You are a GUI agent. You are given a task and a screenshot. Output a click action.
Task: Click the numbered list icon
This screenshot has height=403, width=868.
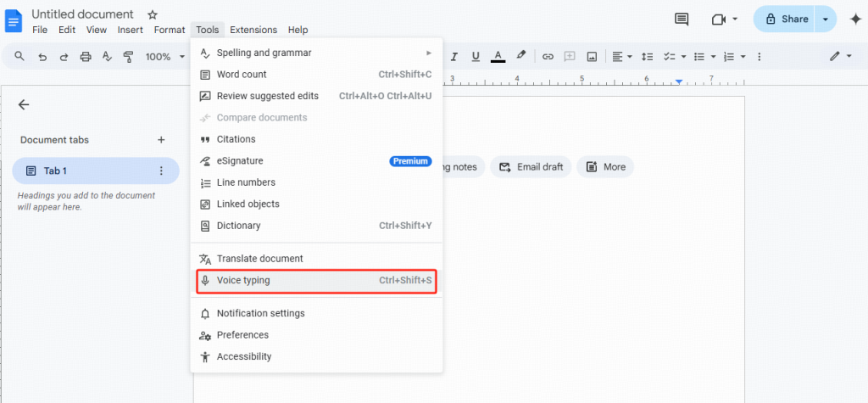(x=729, y=57)
